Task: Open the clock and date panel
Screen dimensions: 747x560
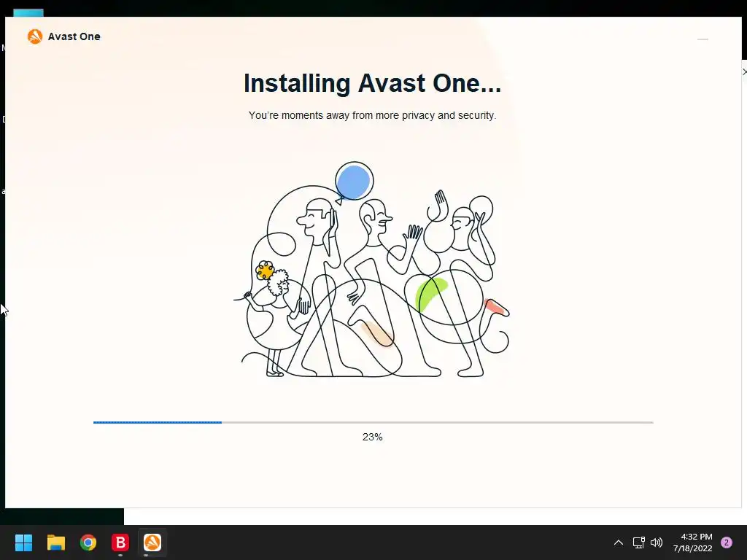Action: (x=693, y=542)
